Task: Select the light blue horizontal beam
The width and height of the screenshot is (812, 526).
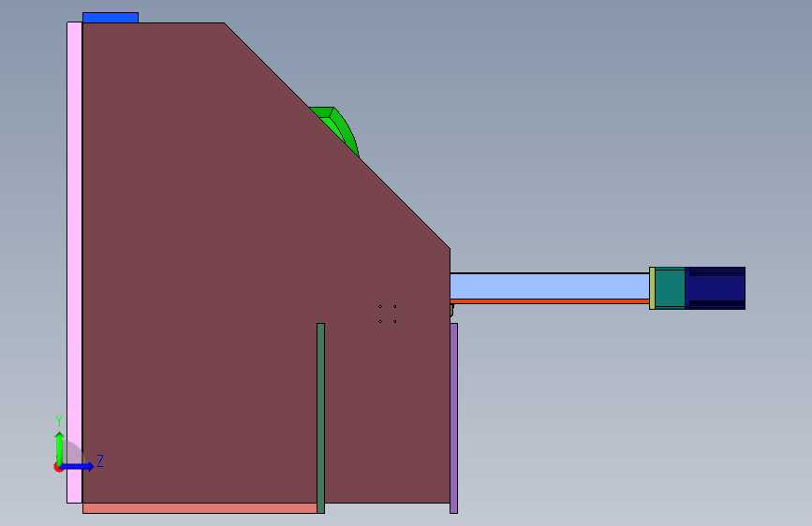Action: 550,285
